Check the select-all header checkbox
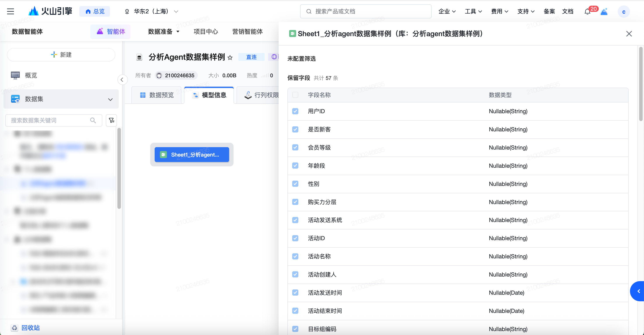Screen dimensions: 644x335 pos(295,95)
